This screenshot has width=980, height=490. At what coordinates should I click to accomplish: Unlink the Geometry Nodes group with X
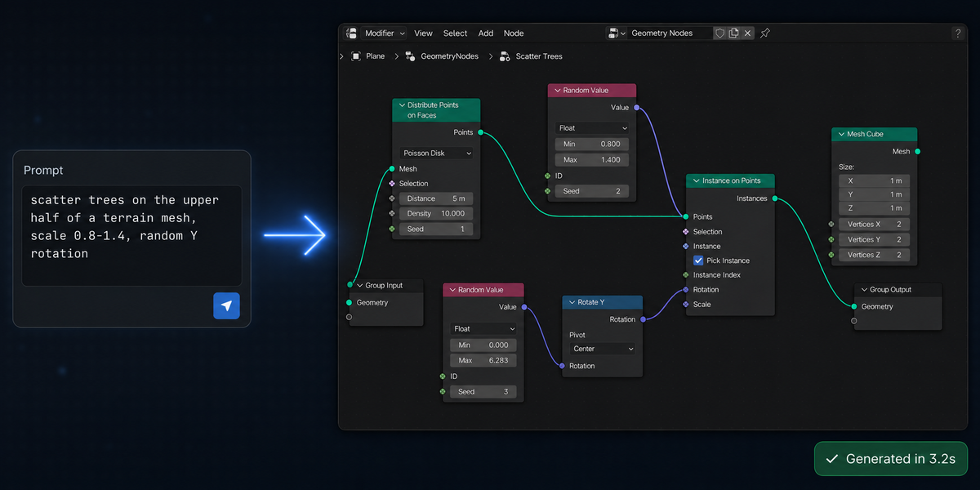point(747,33)
